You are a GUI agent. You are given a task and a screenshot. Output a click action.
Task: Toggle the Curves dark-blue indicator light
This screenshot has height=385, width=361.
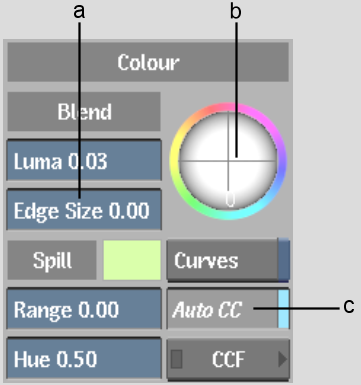point(283,260)
